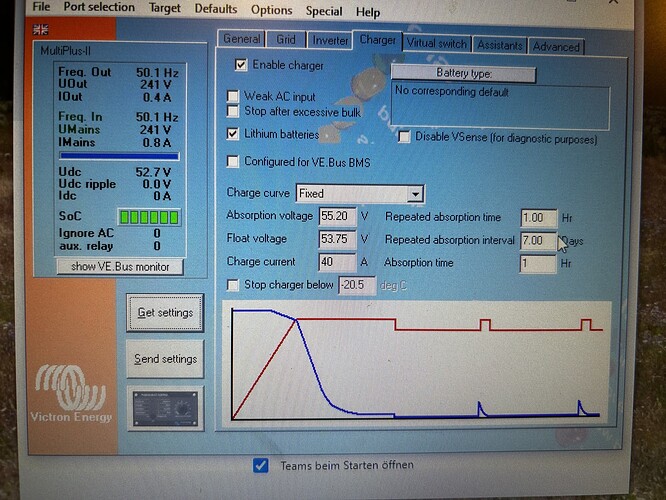
Task: Switch to the Grid tab
Action: click(286, 40)
